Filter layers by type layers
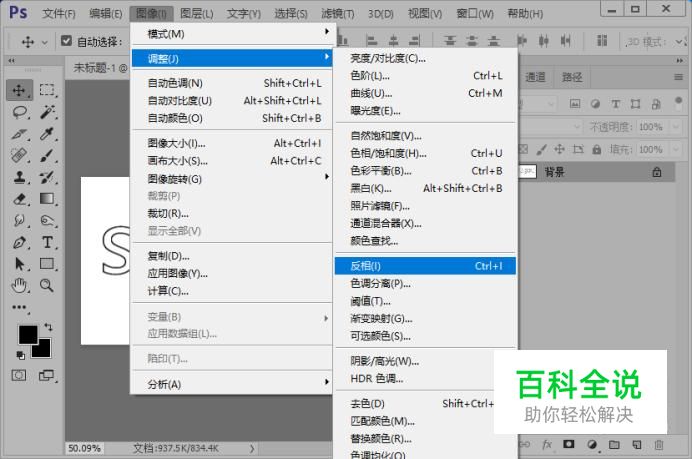The height and width of the screenshot is (459, 692). tap(615, 104)
